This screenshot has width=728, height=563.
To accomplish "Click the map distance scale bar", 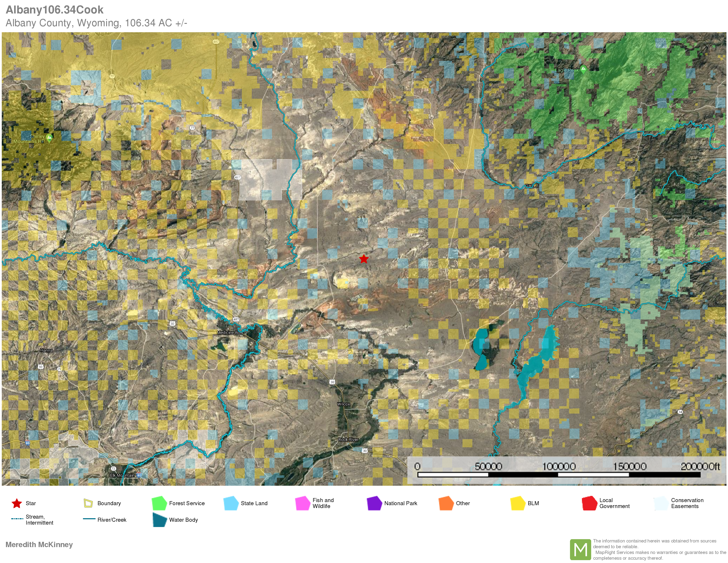I will pos(559,474).
